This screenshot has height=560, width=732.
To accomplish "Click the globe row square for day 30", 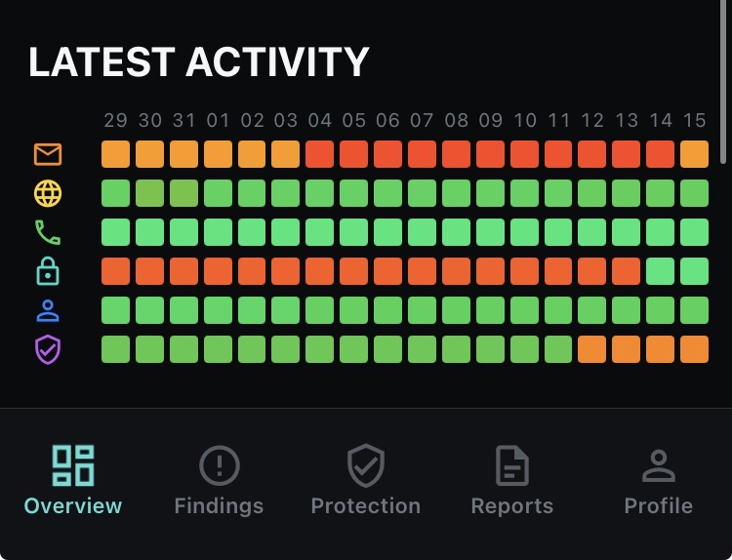I will tap(150, 193).
